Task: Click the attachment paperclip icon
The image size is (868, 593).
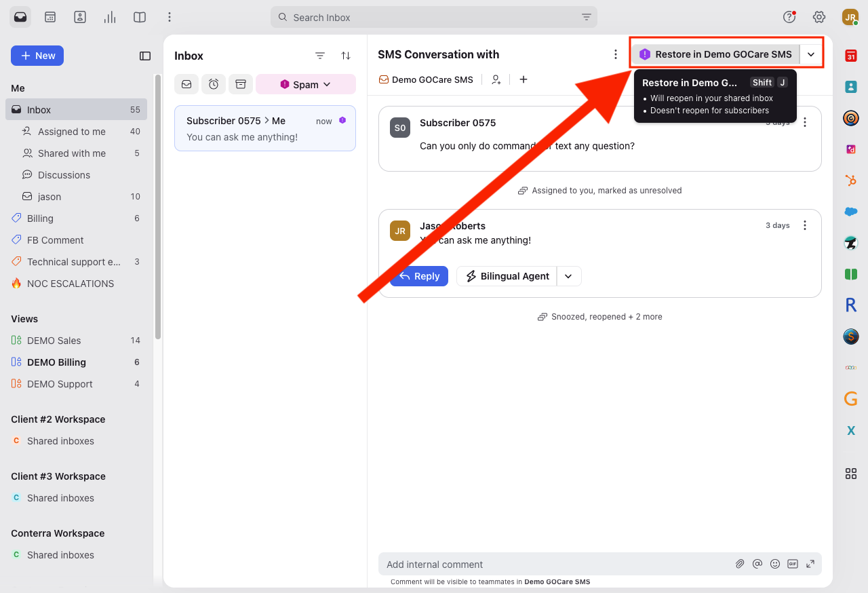Action: (x=740, y=564)
